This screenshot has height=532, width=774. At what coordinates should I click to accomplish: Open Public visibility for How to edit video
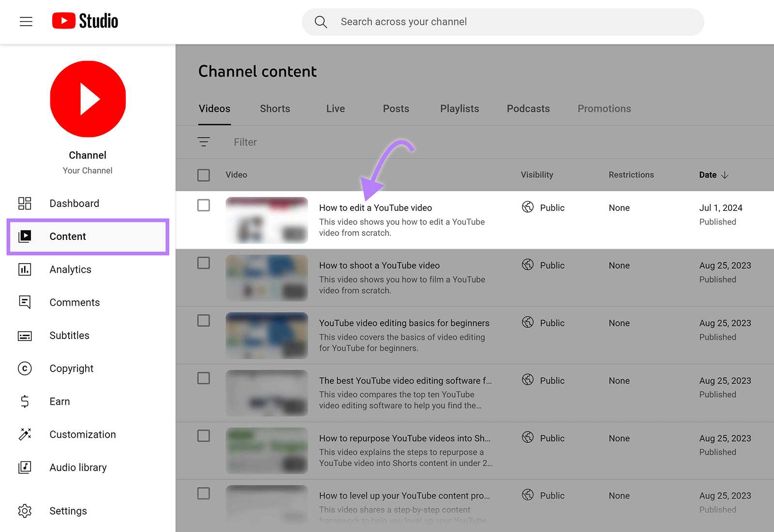tap(552, 207)
